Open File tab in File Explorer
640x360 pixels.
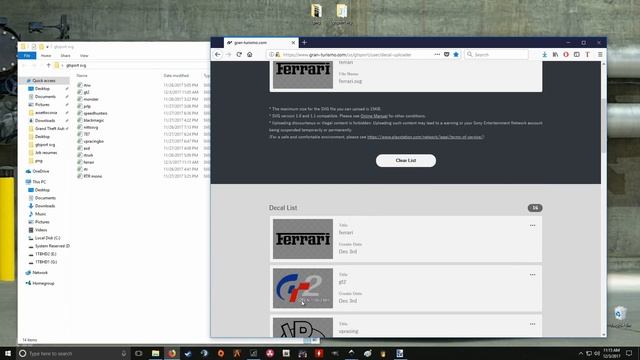[27, 56]
